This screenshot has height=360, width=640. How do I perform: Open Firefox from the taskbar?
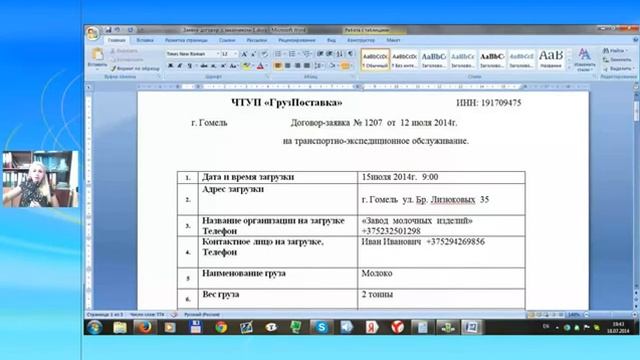point(144,327)
